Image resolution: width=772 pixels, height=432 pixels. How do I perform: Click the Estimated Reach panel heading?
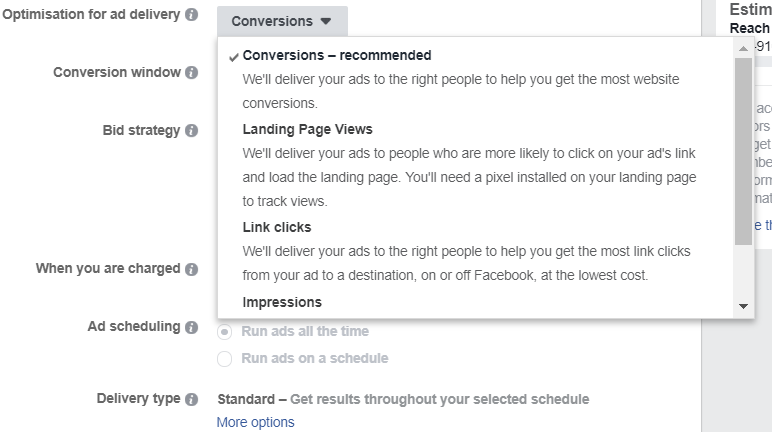click(x=750, y=10)
